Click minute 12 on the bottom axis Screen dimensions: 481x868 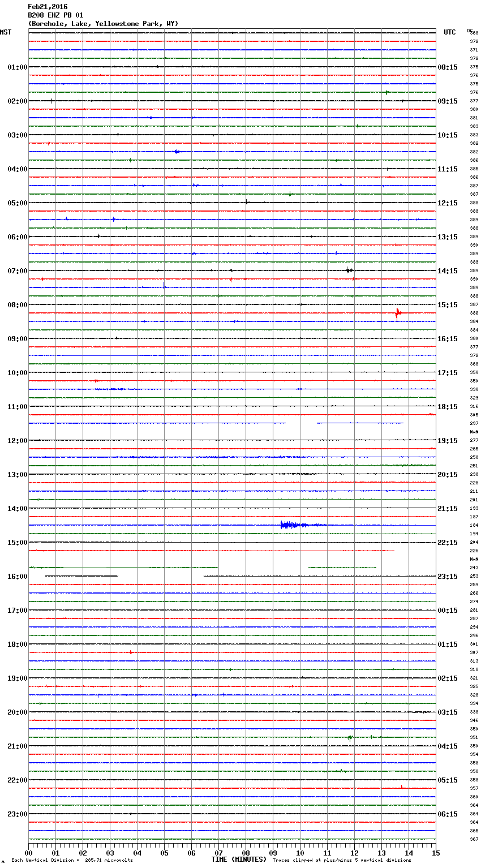[x=354, y=853]
